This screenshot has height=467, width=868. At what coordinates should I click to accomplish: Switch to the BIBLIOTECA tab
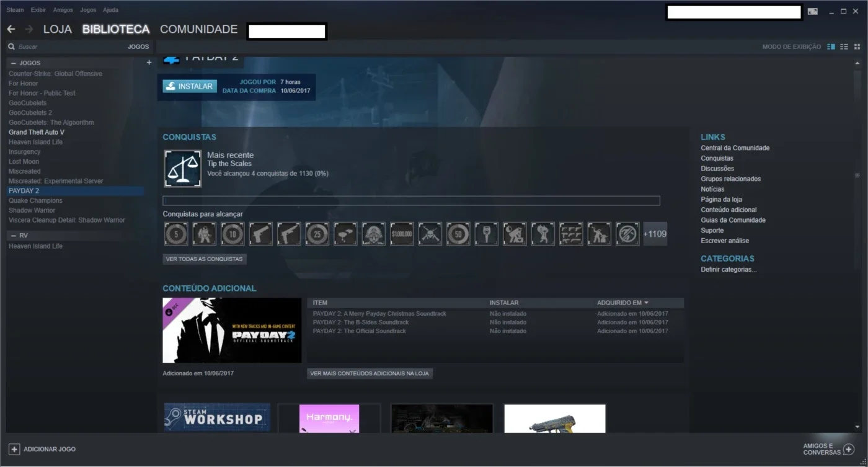(116, 29)
